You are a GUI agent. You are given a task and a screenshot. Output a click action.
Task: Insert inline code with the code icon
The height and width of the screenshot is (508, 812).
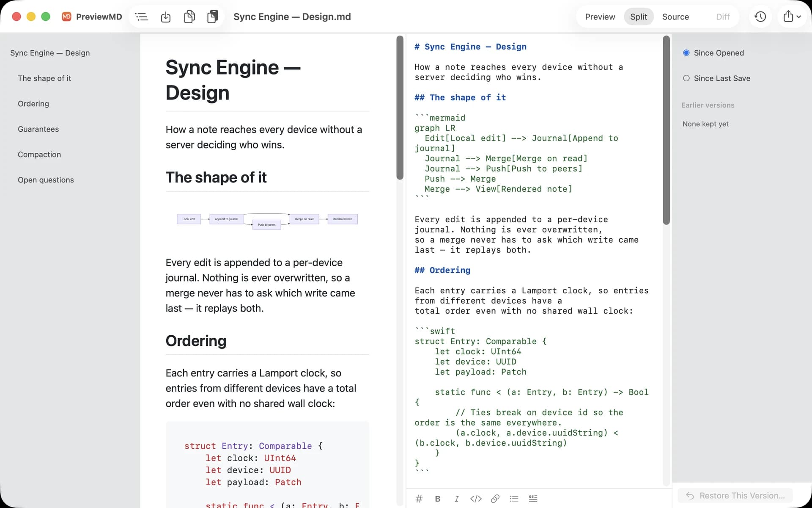tap(476, 499)
